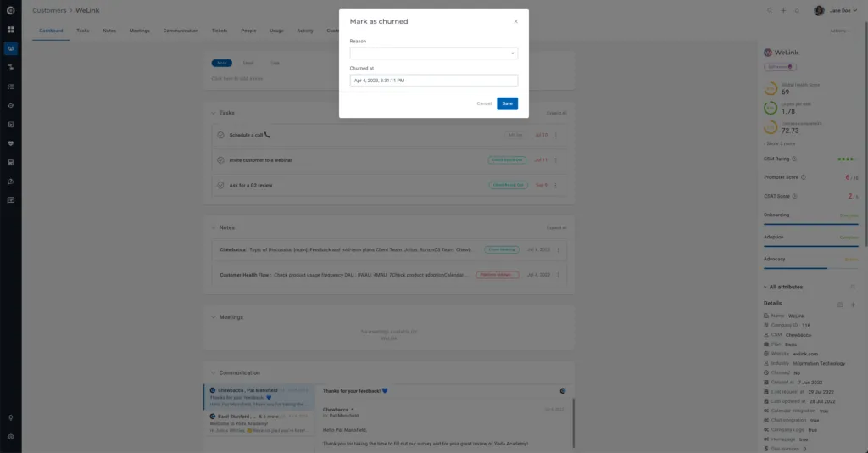868x453 pixels.
Task: Click the plus icon beside Details
Action: point(853,305)
